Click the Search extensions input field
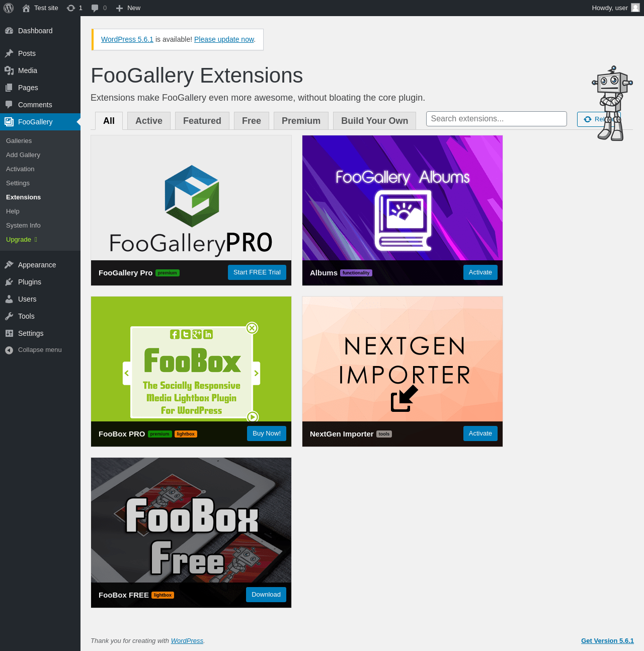Viewport: 644px width, 651px height. (x=497, y=119)
